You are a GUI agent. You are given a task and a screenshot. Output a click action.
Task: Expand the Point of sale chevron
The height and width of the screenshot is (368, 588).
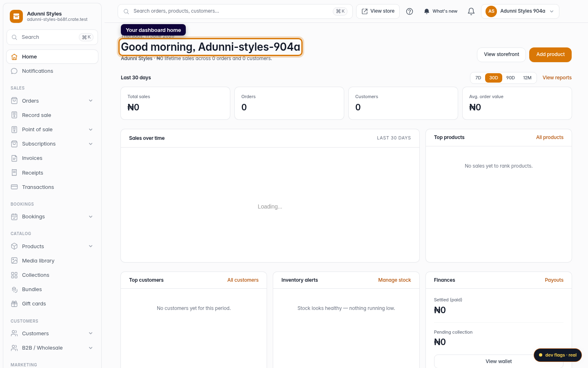click(91, 130)
